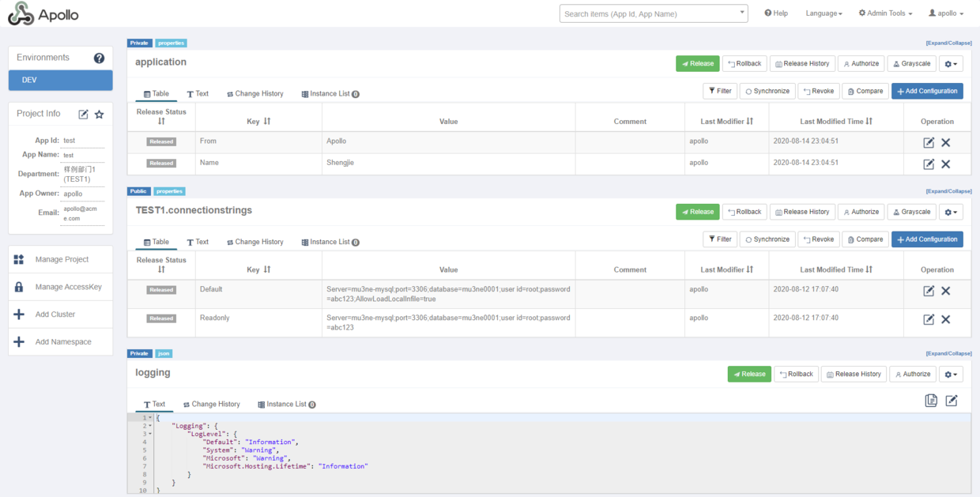Select the DEV environment

point(61,81)
